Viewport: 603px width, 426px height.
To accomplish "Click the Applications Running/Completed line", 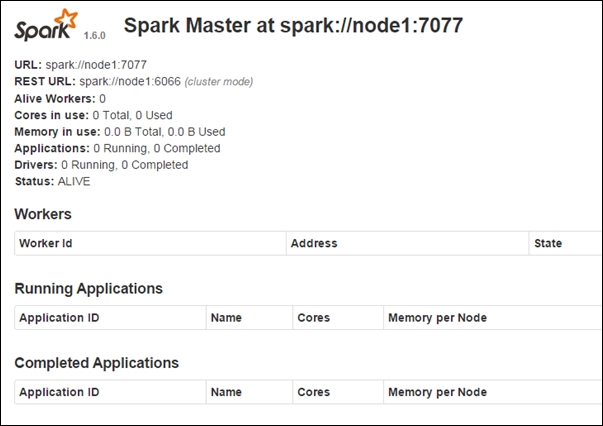I will tap(117, 148).
